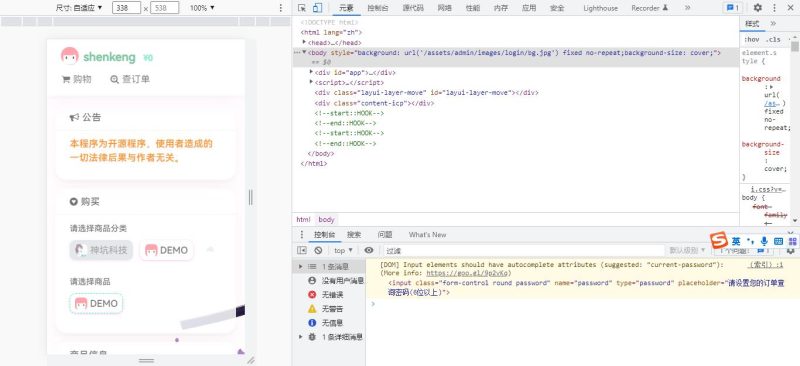The image size is (800, 366).
Task: Click the 购物 cart link on the page
Action: pyautogui.click(x=77, y=79)
